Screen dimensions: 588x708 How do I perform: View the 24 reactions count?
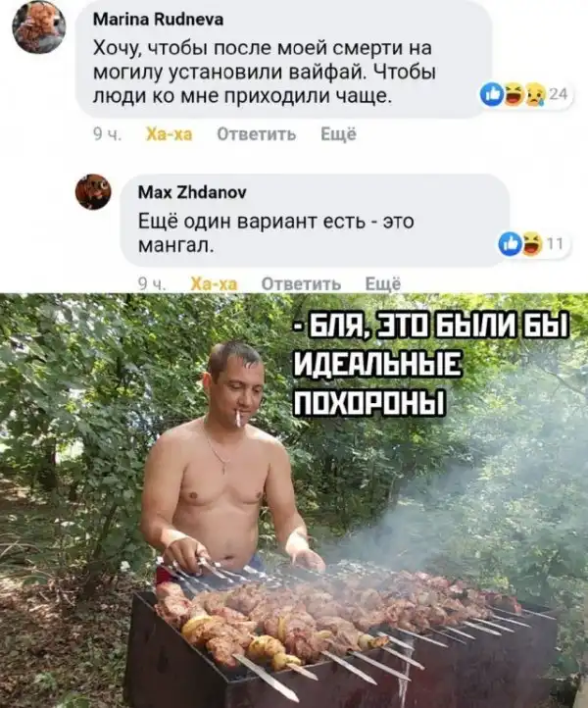pos(559,93)
